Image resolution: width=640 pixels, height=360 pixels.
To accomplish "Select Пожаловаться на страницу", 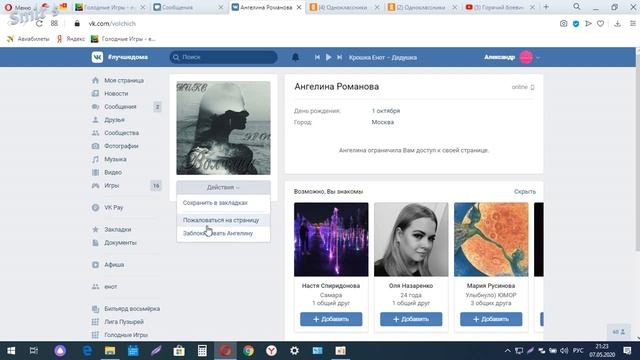I will [x=223, y=220].
